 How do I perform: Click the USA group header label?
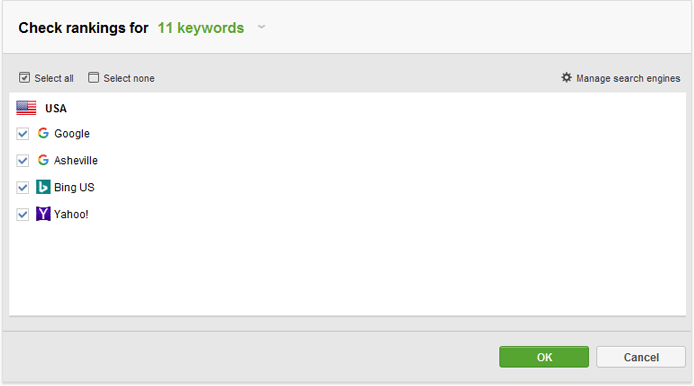click(x=56, y=108)
